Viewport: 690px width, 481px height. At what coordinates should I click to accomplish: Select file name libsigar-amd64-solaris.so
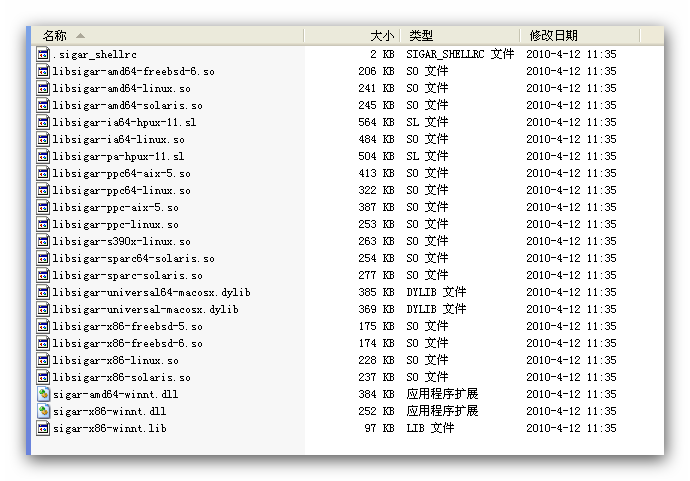(128, 106)
